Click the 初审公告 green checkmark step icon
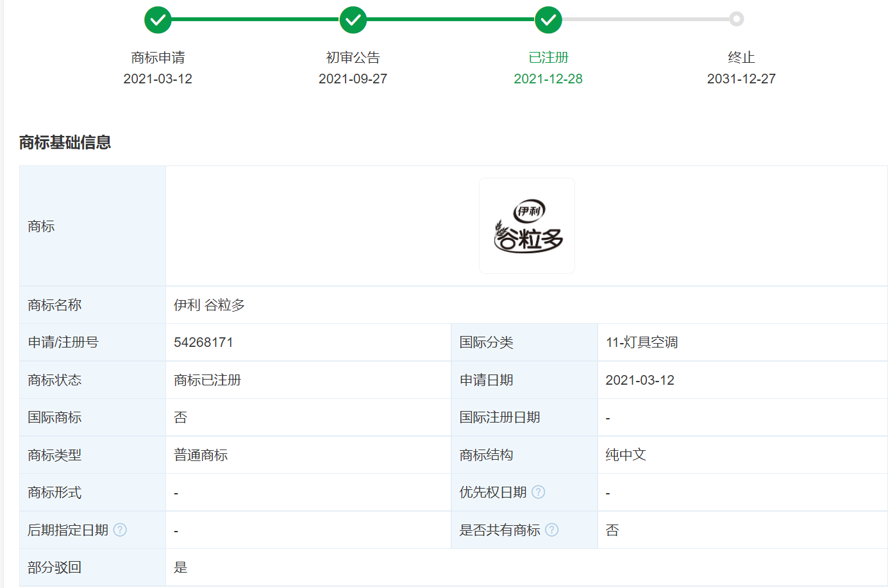This screenshot has width=888, height=588. point(353,20)
